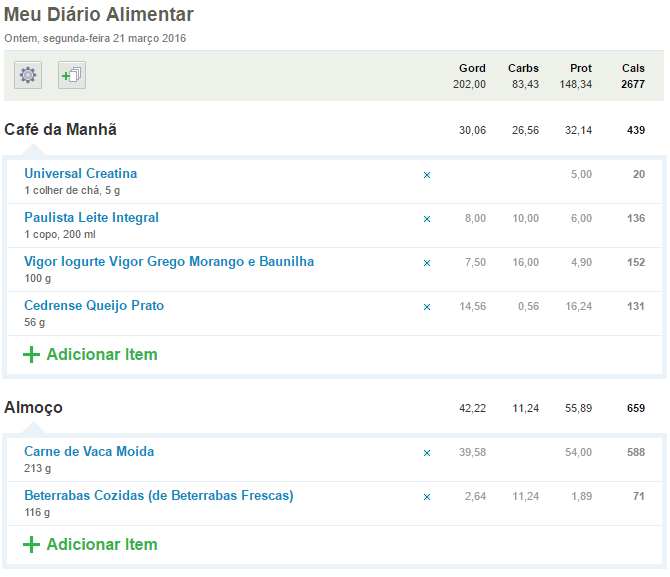This screenshot has height=577, width=670.
Task: Collapse the Café da Manhã meal section
Action: (60, 130)
